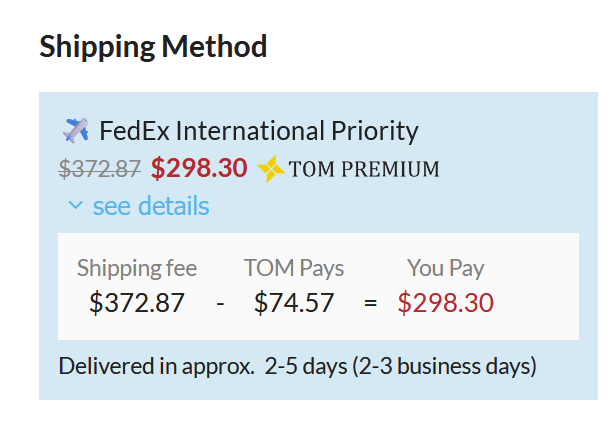The image size is (609, 435).
Task: Click the You Pay label
Action: (446, 268)
